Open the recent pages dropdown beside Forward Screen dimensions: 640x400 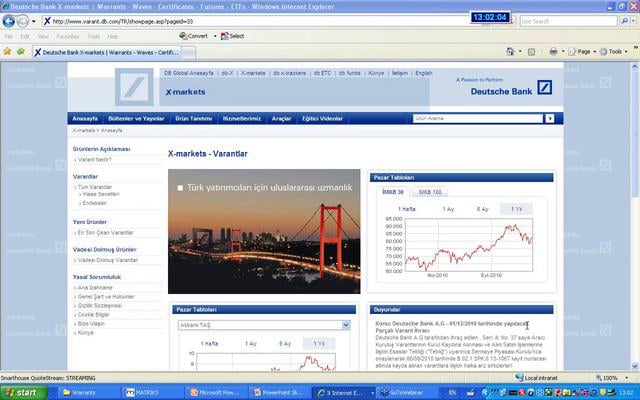[x=34, y=21]
